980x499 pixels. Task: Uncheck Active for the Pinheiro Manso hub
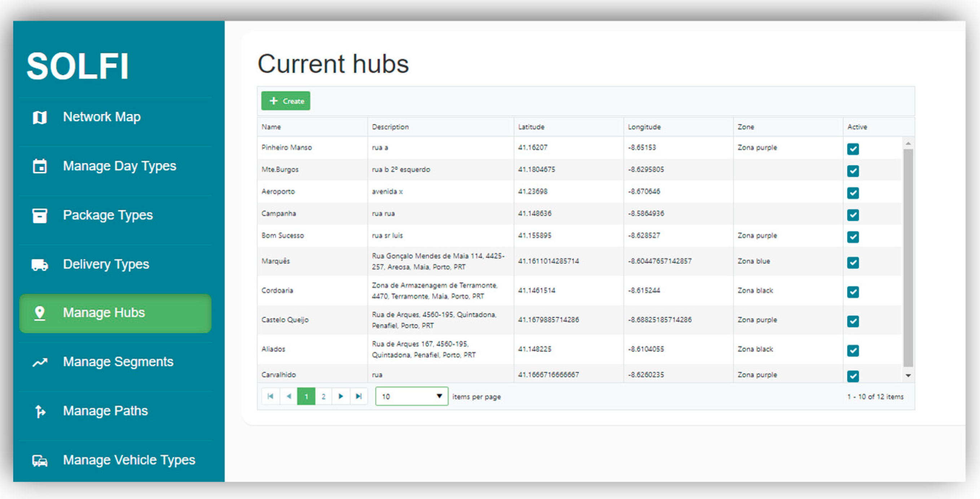click(853, 149)
